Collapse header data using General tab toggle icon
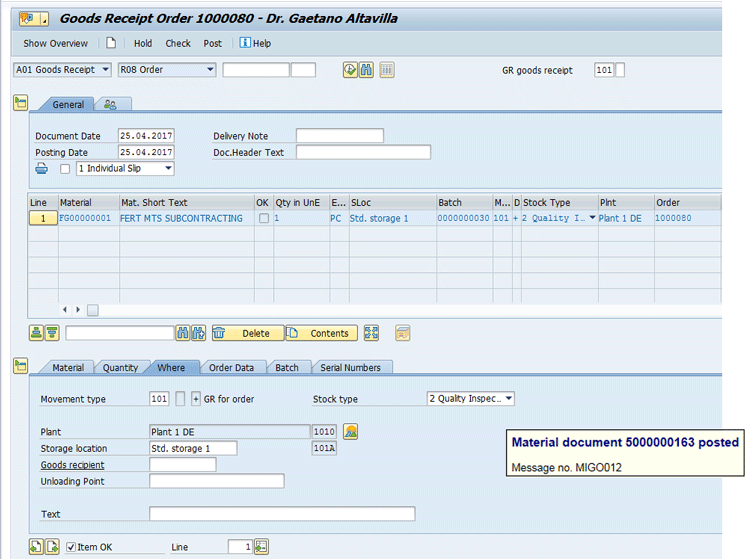Screen dimensions: 745x559 click(x=20, y=103)
